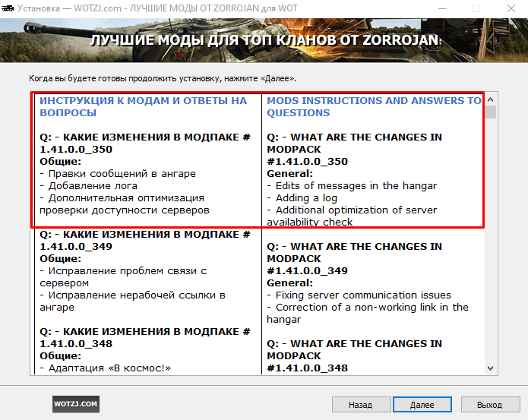Viewport: 528px width, 420px height.
Task: Click the scrollbar thumb in the text panel
Action: click(x=491, y=112)
